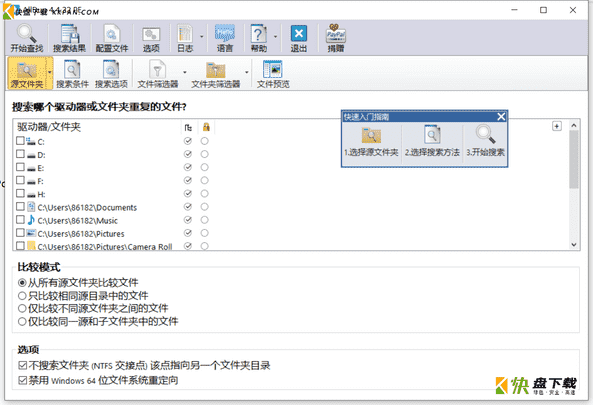This screenshot has height=405, width=593.
Task: Toggle the protect lock circle for Documents row
Action: point(205,207)
